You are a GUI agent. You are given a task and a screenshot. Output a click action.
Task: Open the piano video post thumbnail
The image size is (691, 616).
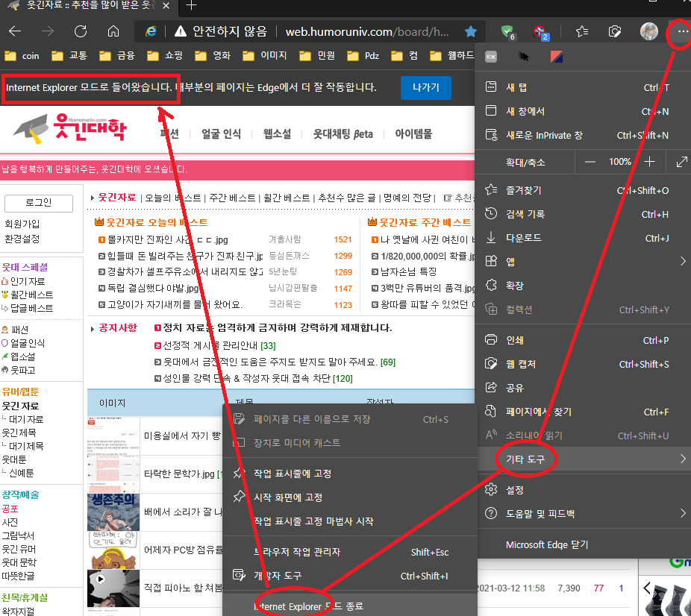(113, 588)
